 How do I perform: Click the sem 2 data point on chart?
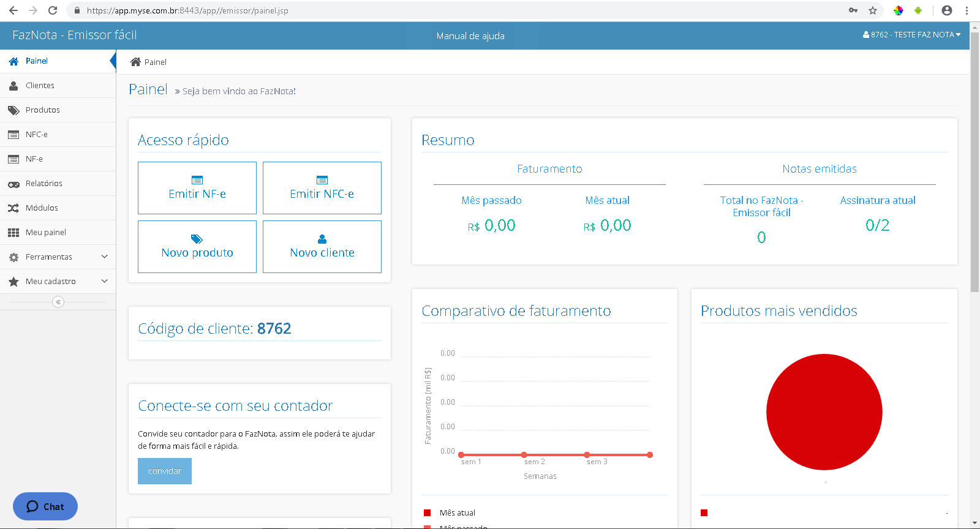(x=524, y=454)
